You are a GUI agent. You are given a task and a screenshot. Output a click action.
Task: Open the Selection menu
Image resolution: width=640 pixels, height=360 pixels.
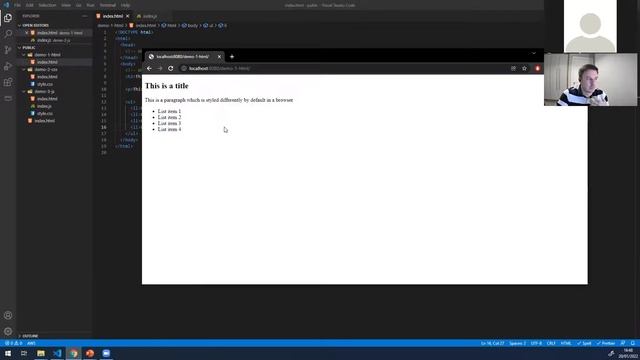[x=47, y=5]
